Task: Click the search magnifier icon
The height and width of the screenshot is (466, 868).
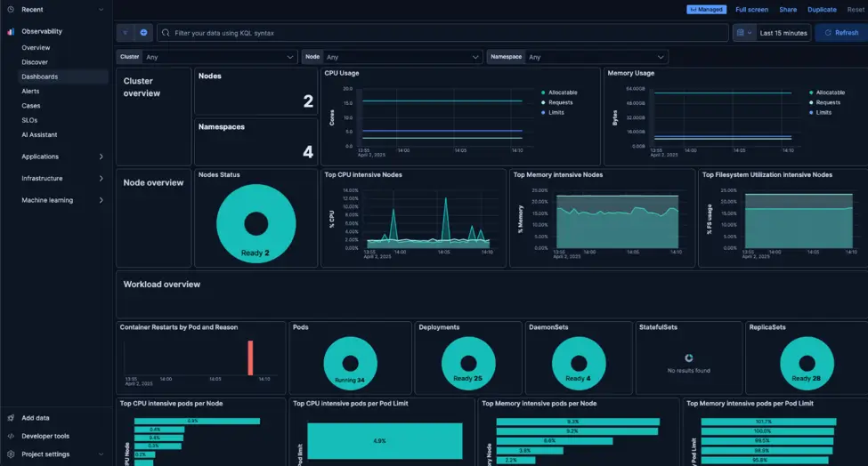Action: pyautogui.click(x=166, y=33)
